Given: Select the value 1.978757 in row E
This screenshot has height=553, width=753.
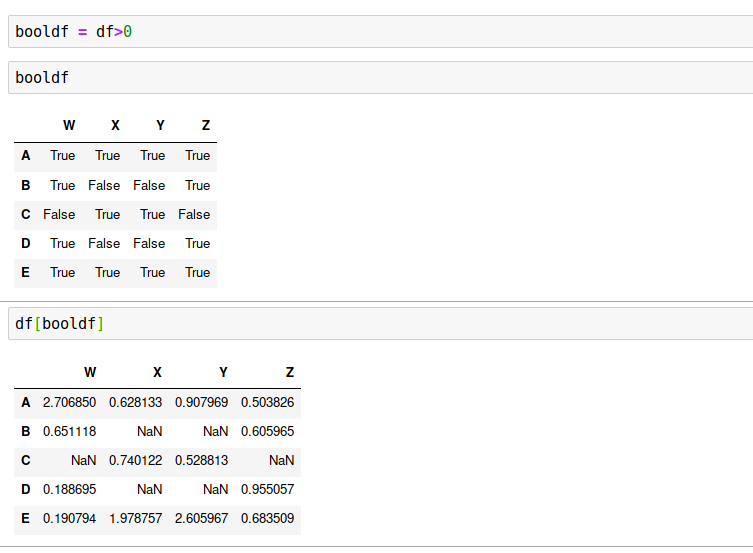Looking at the screenshot, I should coord(136,519).
